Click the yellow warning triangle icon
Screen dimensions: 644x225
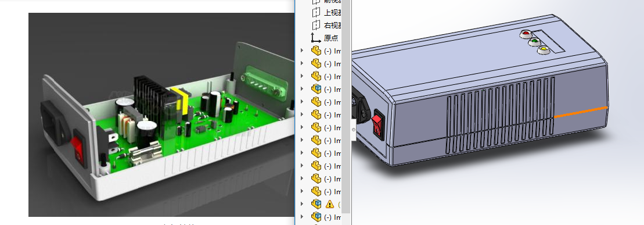[329, 204]
